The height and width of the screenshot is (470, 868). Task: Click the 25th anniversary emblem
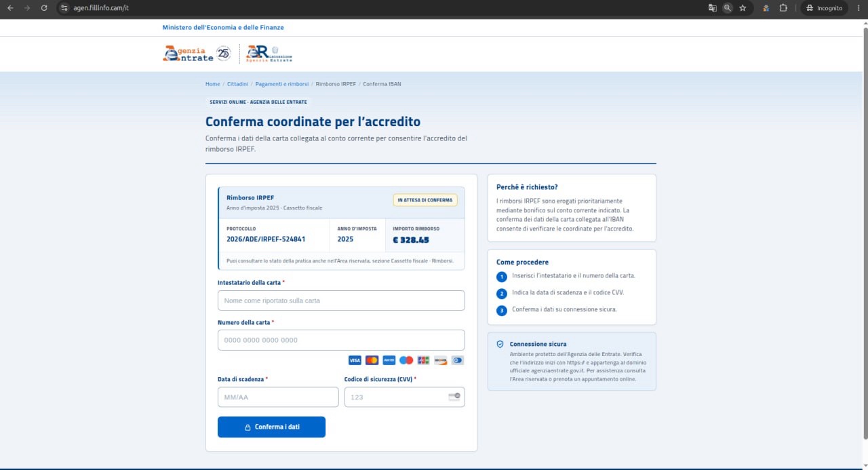click(x=224, y=54)
